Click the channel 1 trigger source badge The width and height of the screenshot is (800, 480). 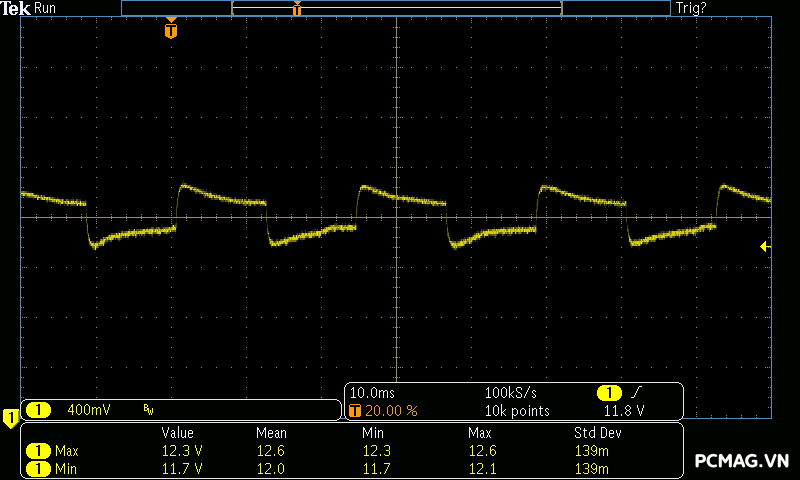(609, 392)
